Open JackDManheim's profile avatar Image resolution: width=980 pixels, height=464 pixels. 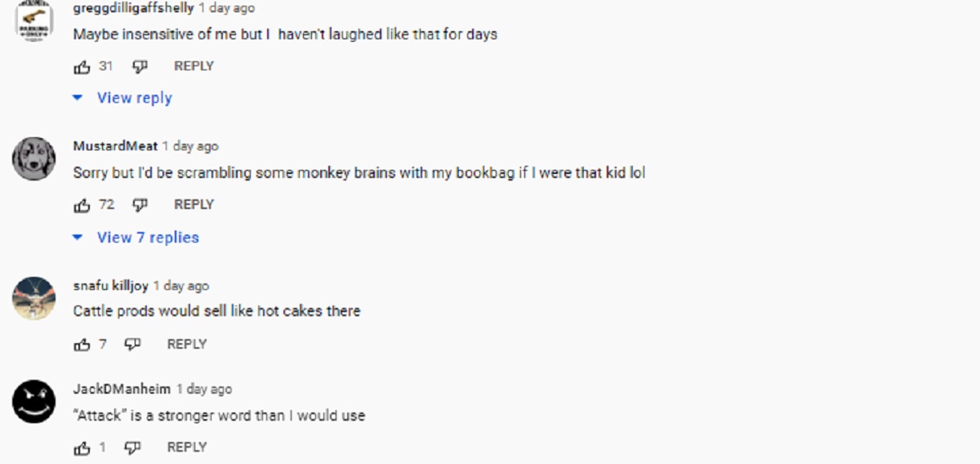[x=34, y=402]
